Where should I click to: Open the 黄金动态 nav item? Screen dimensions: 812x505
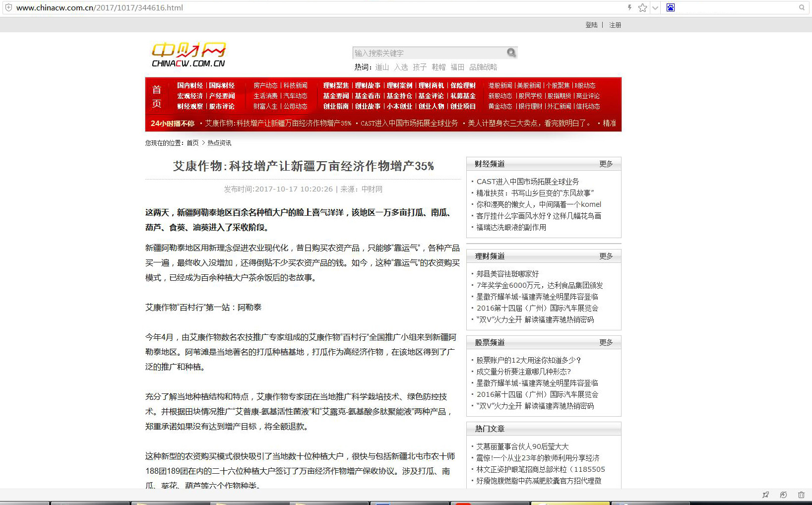500,106
